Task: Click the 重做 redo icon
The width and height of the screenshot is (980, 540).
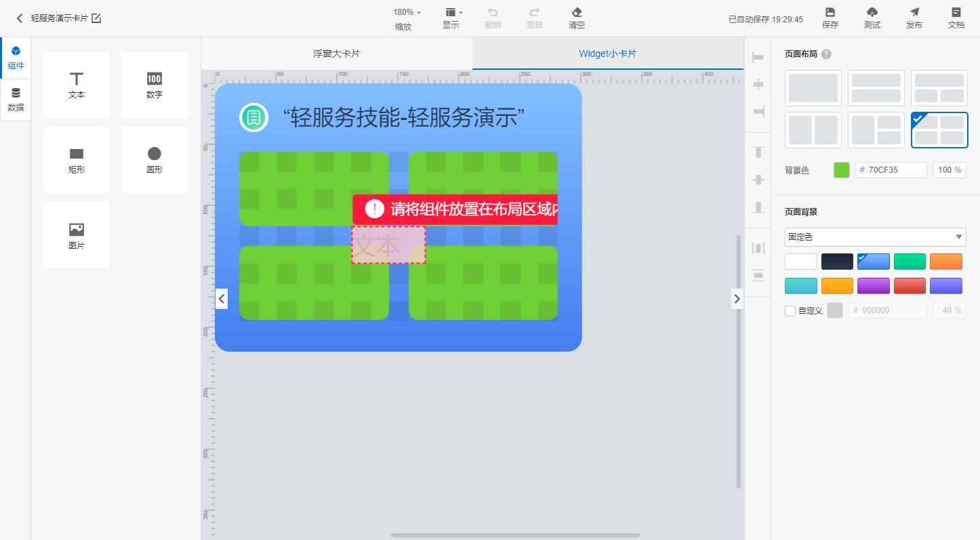Action: pos(535,12)
